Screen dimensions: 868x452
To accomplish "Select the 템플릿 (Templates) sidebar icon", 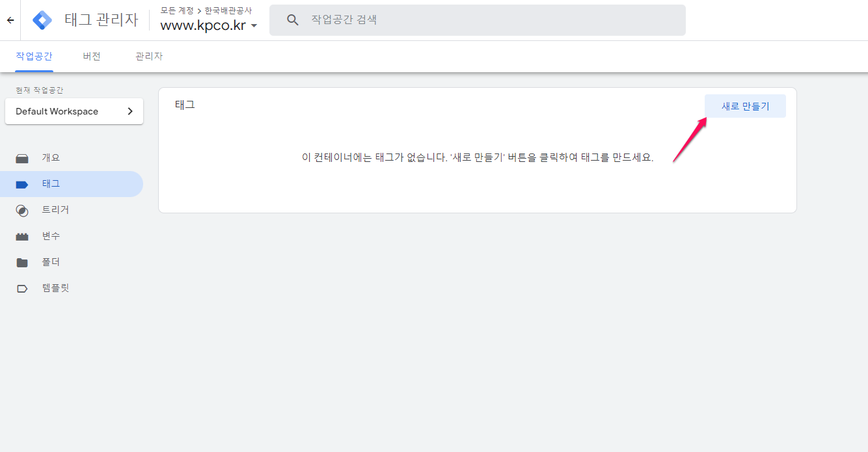I will click(x=22, y=287).
